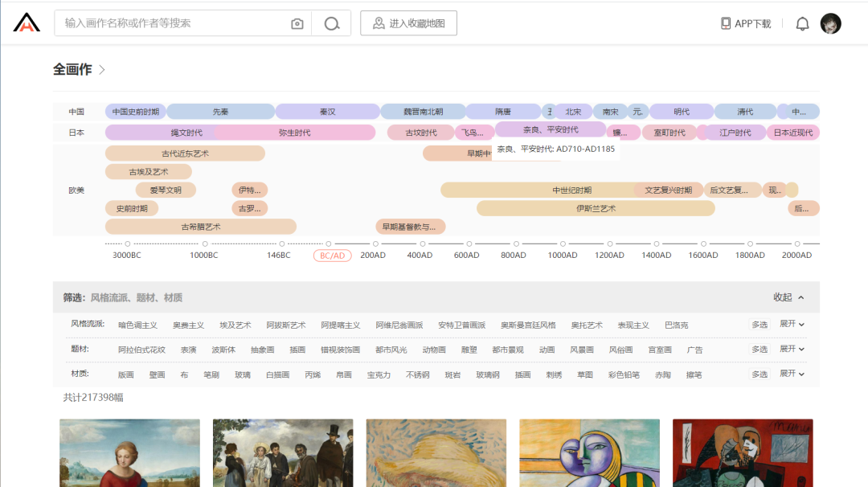Collapse the filter panel with 收起
The image size is (868, 487).
[x=788, y=297]
